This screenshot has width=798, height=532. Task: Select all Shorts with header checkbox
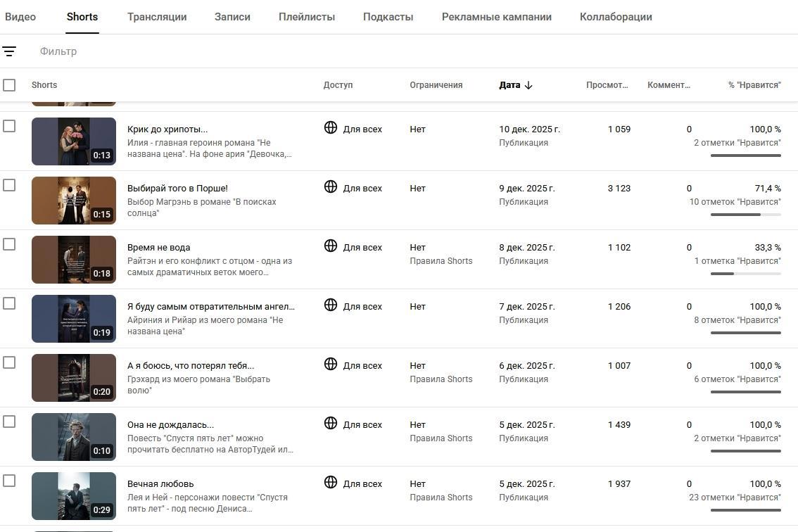pyautogui.click(x=9, y=85)
